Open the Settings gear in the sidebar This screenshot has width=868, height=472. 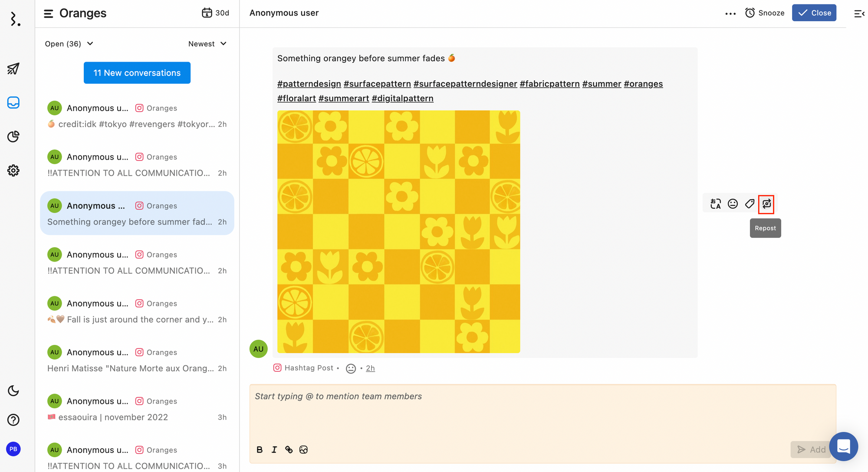(x=13, y=170)
